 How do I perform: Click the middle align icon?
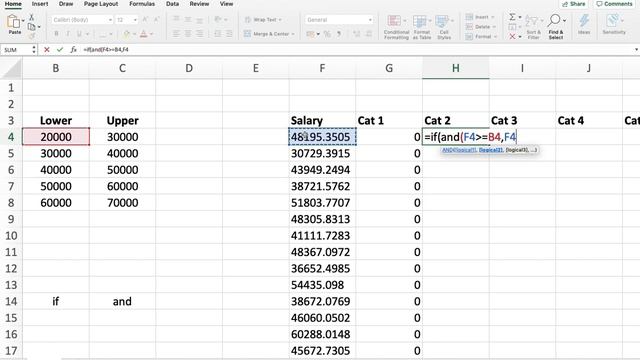[188, 20]
